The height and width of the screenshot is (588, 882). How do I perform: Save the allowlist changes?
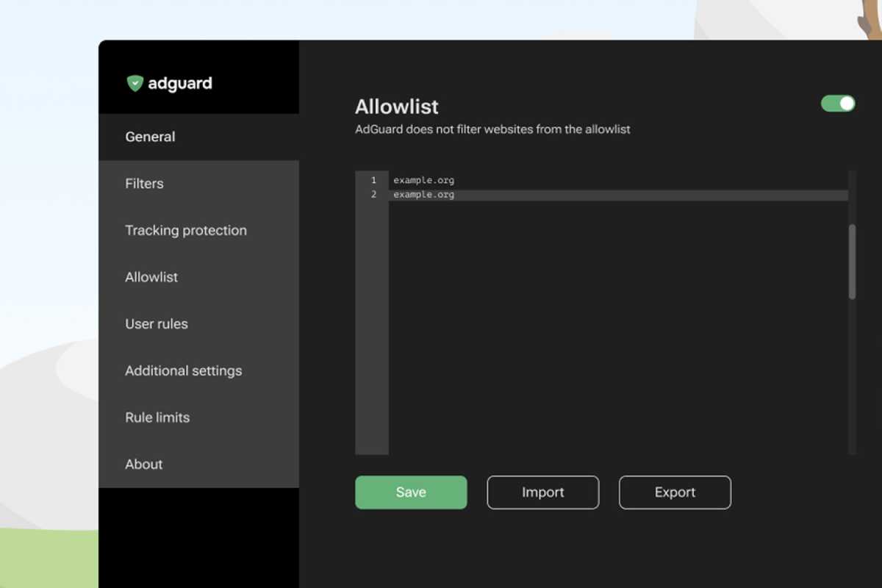pos(411,492)
